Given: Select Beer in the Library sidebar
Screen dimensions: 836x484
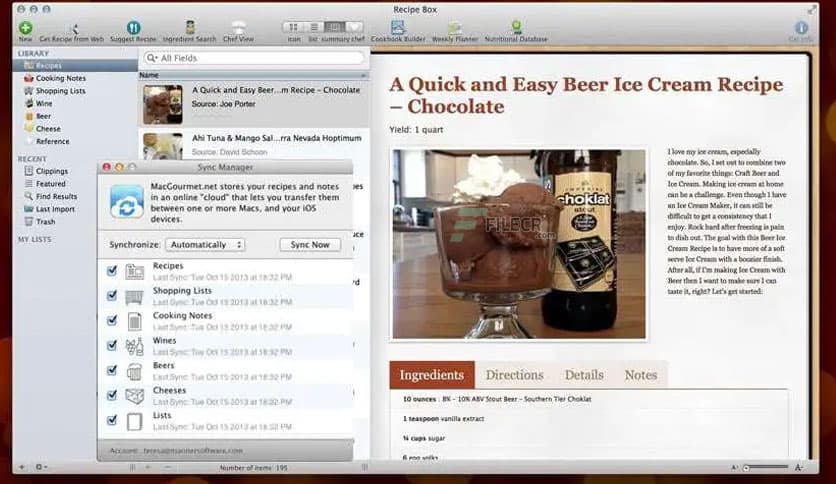Looking at the screenshot, I should 43,116.
